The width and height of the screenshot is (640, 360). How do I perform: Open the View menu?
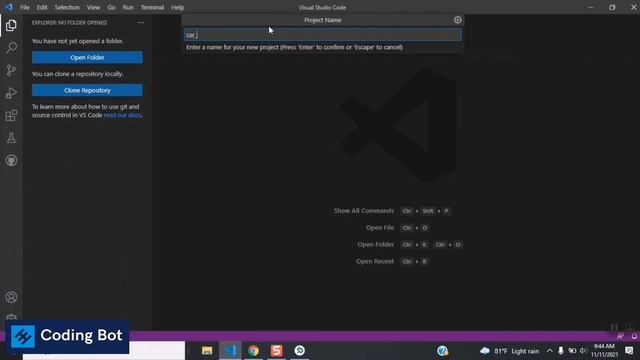pyautogui.click(x=93, y=7)
